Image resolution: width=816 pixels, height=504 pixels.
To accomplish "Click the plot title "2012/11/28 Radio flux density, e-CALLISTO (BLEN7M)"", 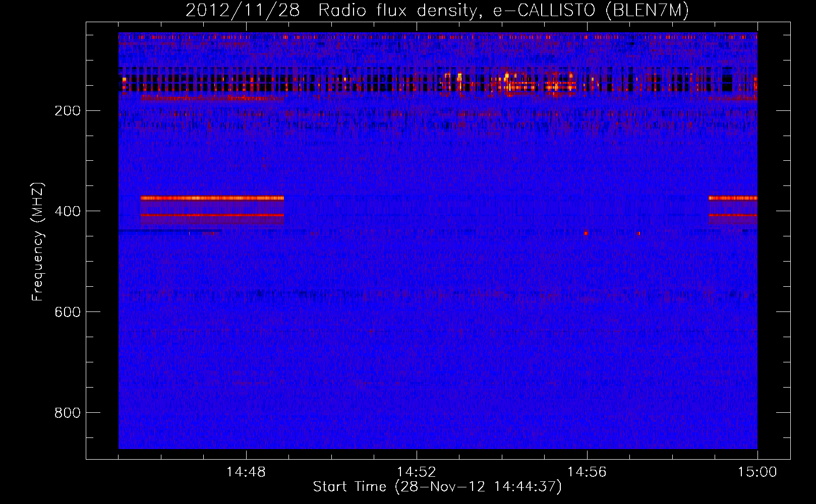I will click(x=437, y=10).
